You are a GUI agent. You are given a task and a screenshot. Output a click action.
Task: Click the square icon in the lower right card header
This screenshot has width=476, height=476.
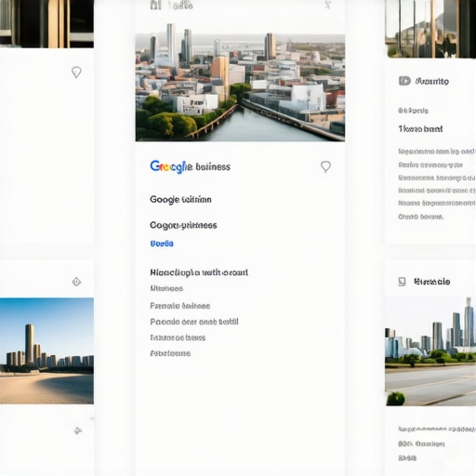point(402,282)
